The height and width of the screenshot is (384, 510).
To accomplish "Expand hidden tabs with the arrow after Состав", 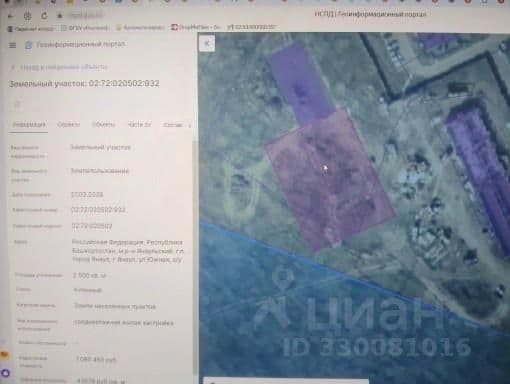I will (189, 125).
